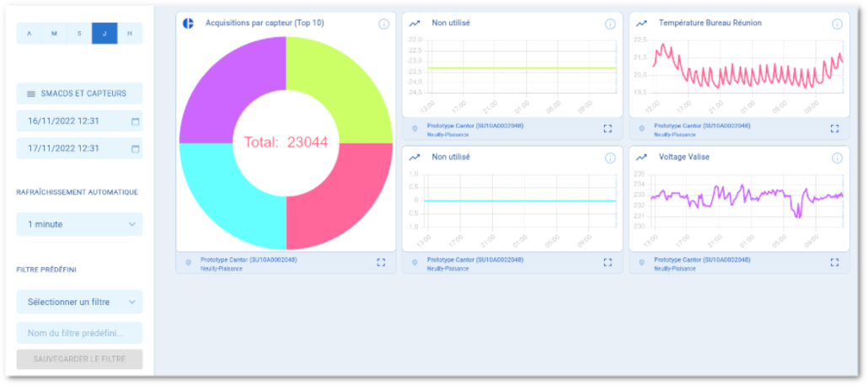868x386 pixels.
Task: Switch time range to M period
Action: (x=54, y=34)
